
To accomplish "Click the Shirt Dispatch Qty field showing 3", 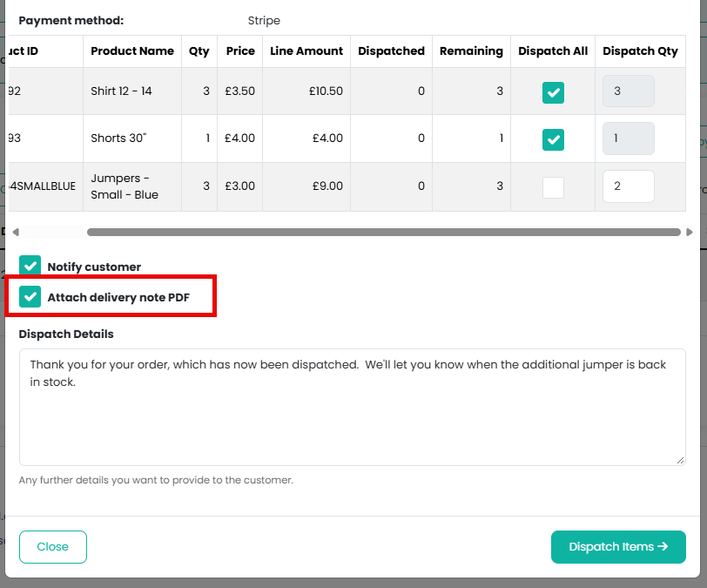I will click(x=628, y=91).
